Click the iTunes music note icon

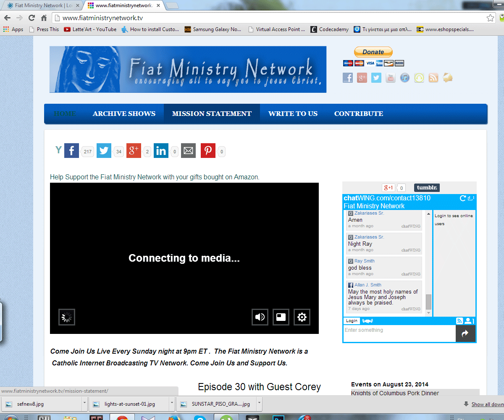click(x=405, y=78)
